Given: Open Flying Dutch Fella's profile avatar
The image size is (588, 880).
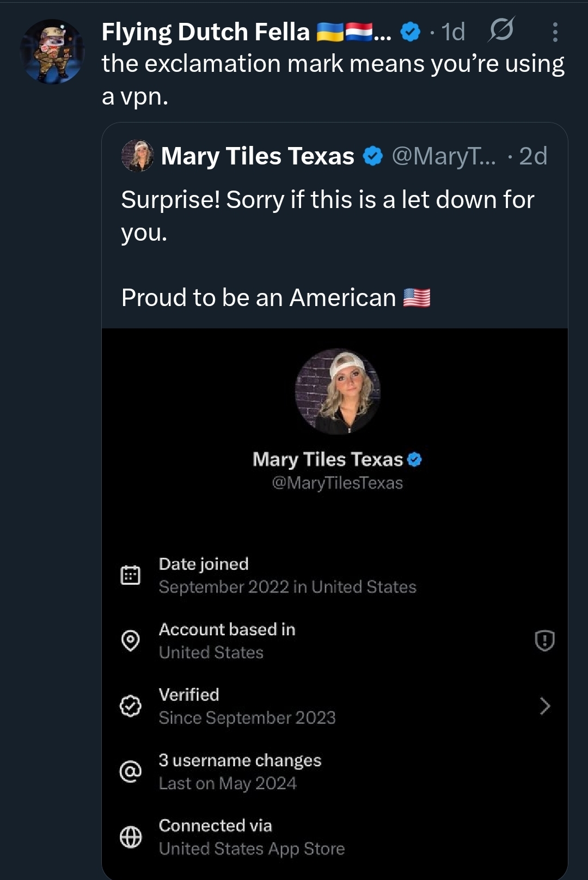Looking at the screenshot, I should 52,52.
